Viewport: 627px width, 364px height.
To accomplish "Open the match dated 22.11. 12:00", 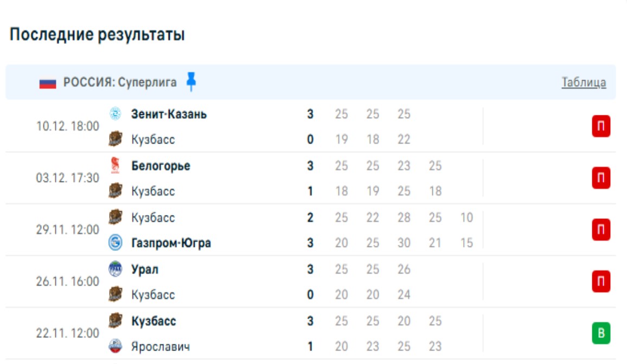I will 68,333.
